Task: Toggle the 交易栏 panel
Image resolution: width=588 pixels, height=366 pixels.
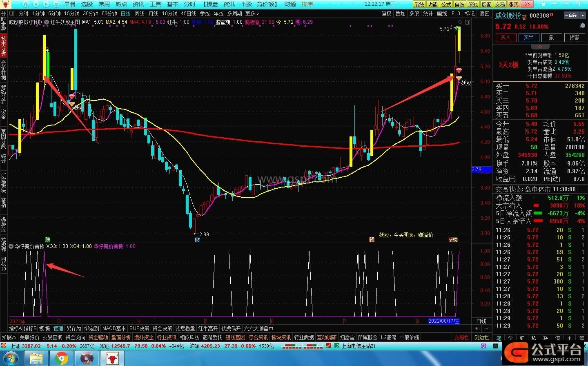Action: [x=461, y=337]
